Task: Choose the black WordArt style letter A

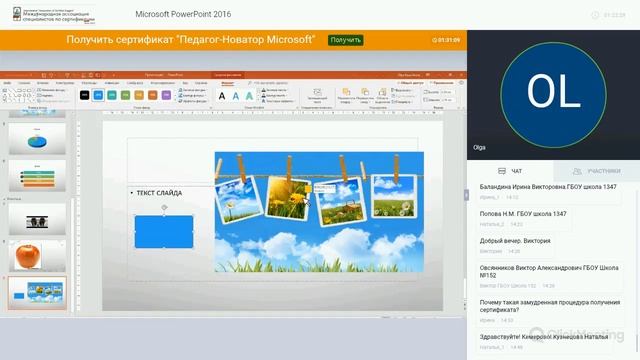Action: 222,96
